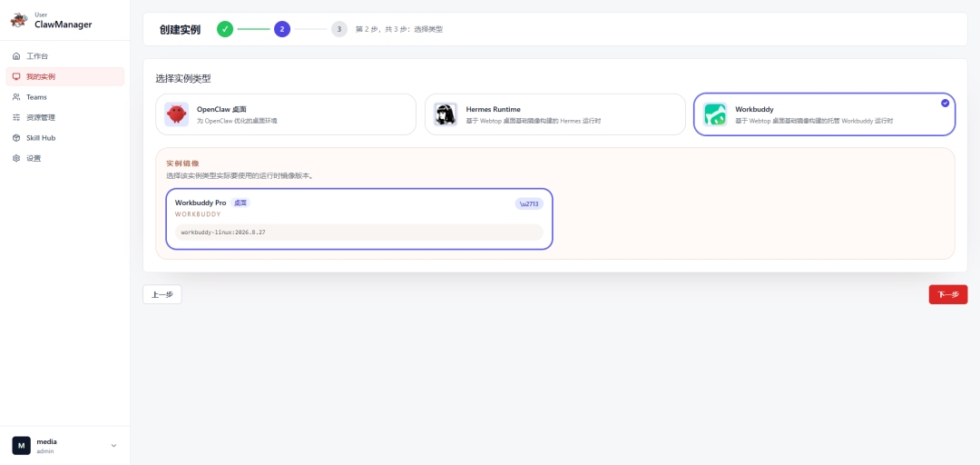
Task: Click the Hermes 运行时 description text
Action: click(534, 121)
